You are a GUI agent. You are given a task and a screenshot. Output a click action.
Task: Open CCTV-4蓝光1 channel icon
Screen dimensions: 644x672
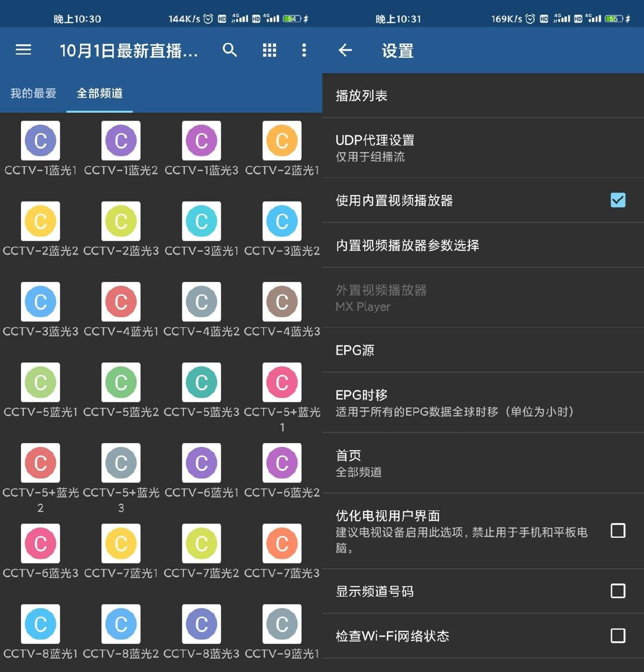[x=121, y=302]
